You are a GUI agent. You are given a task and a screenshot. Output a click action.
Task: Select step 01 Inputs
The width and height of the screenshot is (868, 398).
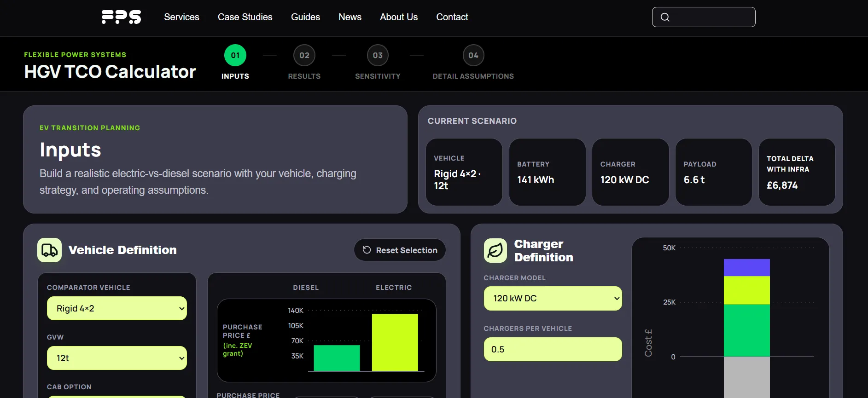pos(235,62)
